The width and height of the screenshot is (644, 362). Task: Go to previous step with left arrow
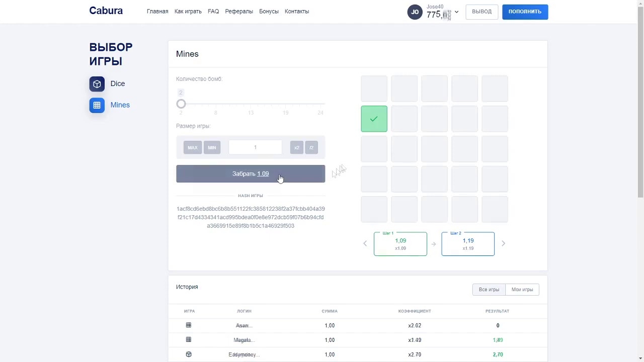pyautogui.click(x=365, y=244)
